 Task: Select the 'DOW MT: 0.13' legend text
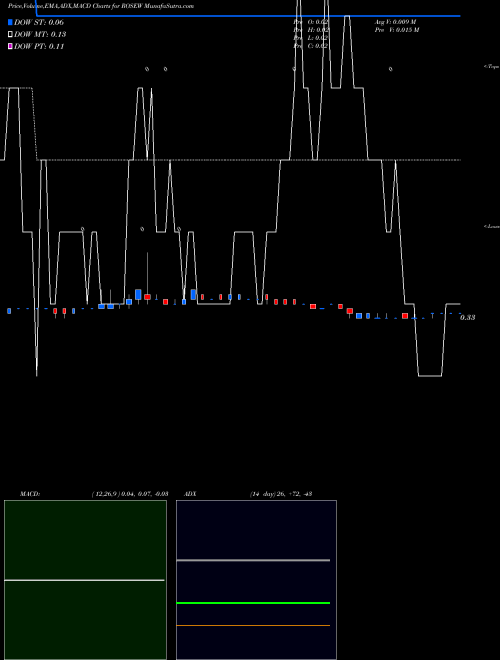pyautogui.click(x=40, y=35)
